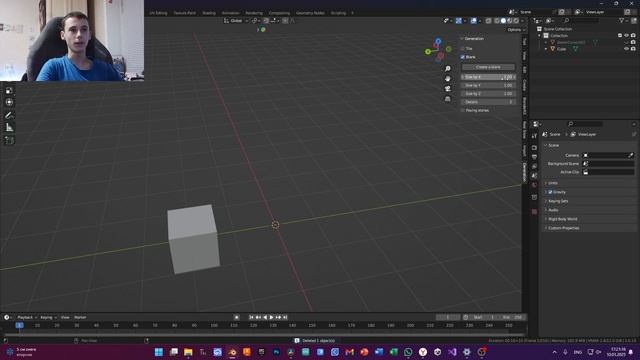Image resolution: width=640 pixels, height=360 pixels.
Task: Expand the Units panel
Action: (553, 183)
